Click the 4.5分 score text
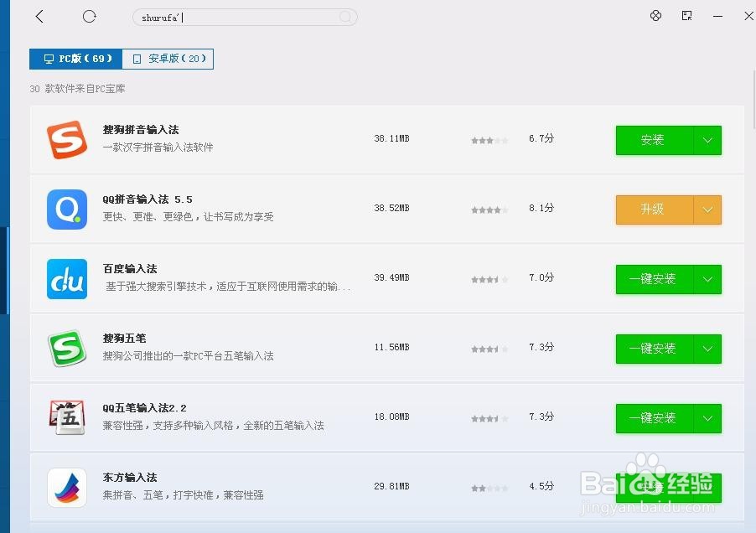Viewport: 756px width, 533px height. (541, 486)
